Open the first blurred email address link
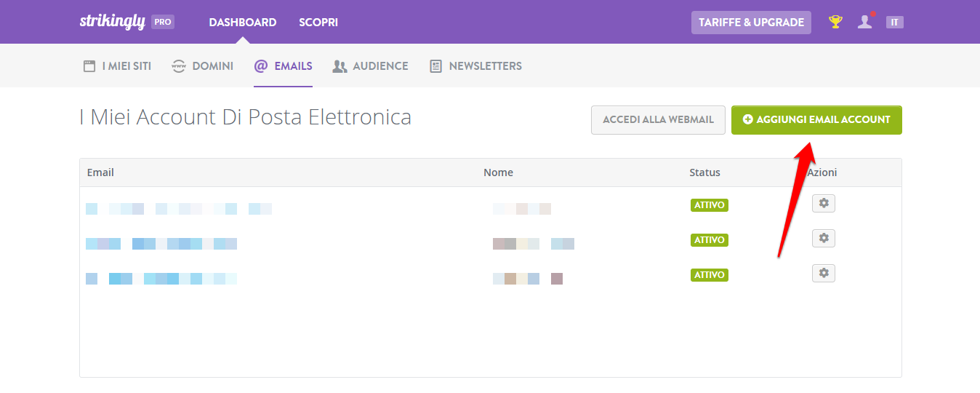 coord(179,209)
